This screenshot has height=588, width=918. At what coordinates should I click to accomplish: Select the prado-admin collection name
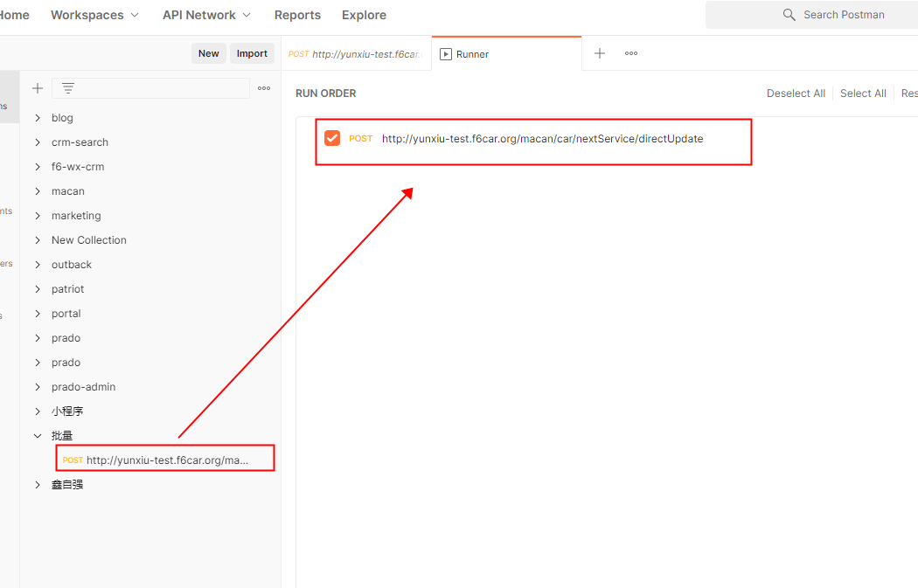pos(83,387)
